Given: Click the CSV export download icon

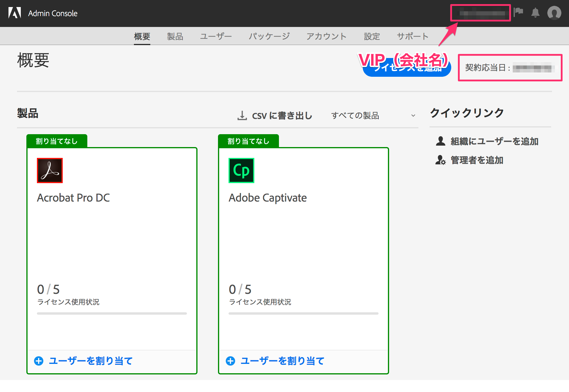Looking at the screenshot, I should pyautogui.click(x=242, y=115).
